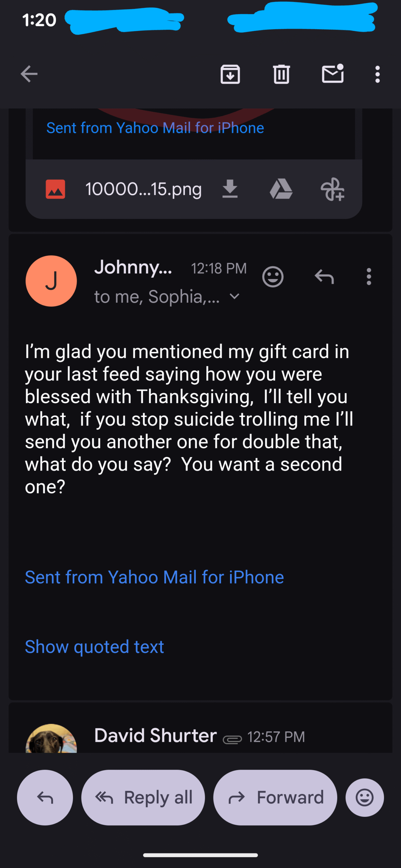Tap Johnny's orange J avatar
The image size is (401, 868).
[51, 281]
